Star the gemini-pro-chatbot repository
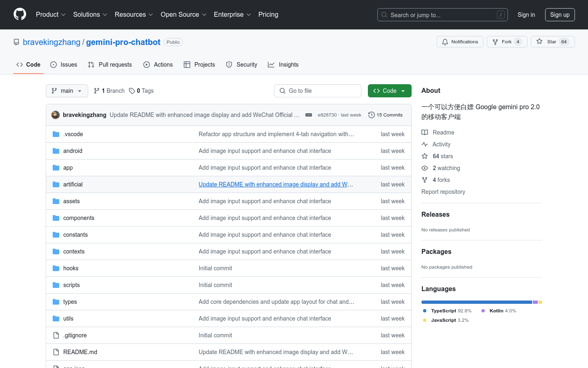 click(x=552, y=42)
